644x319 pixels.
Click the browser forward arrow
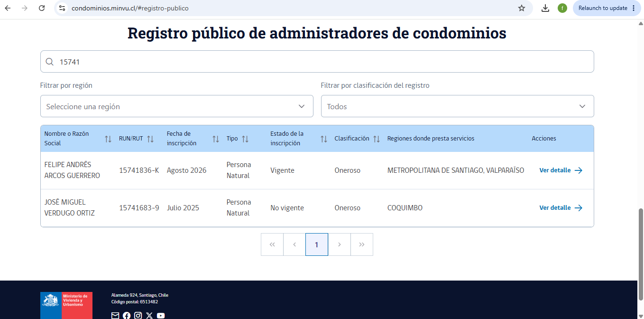[25, 8]
